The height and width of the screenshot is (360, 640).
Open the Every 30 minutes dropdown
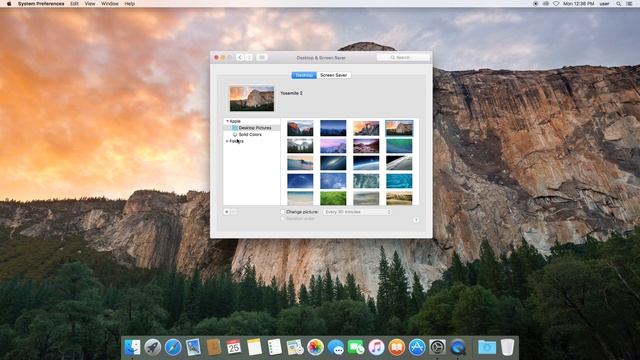pos(357,212)
